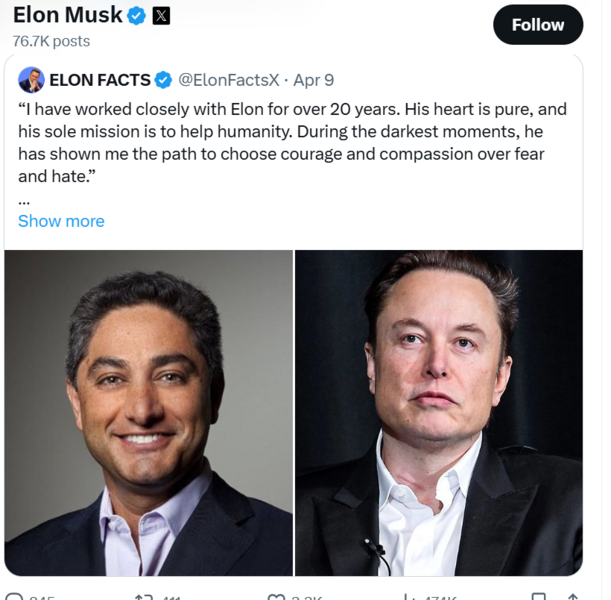
Task: Click the share icon at bottom right
Action: (572, 596)
